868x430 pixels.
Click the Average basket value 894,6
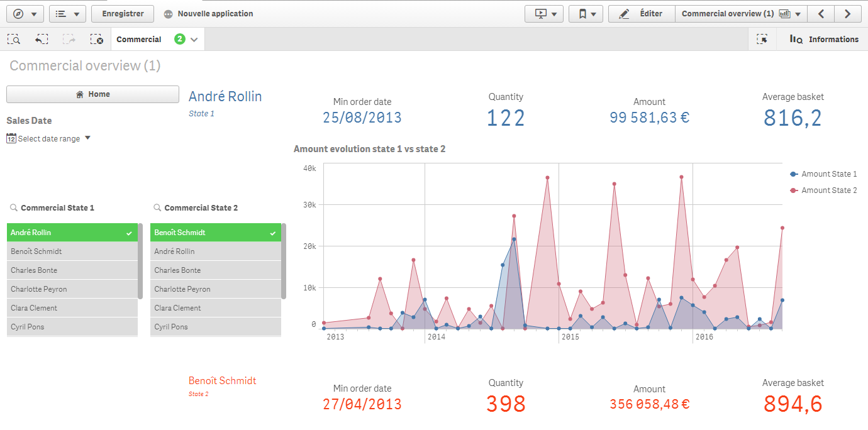tap(793, 404)
